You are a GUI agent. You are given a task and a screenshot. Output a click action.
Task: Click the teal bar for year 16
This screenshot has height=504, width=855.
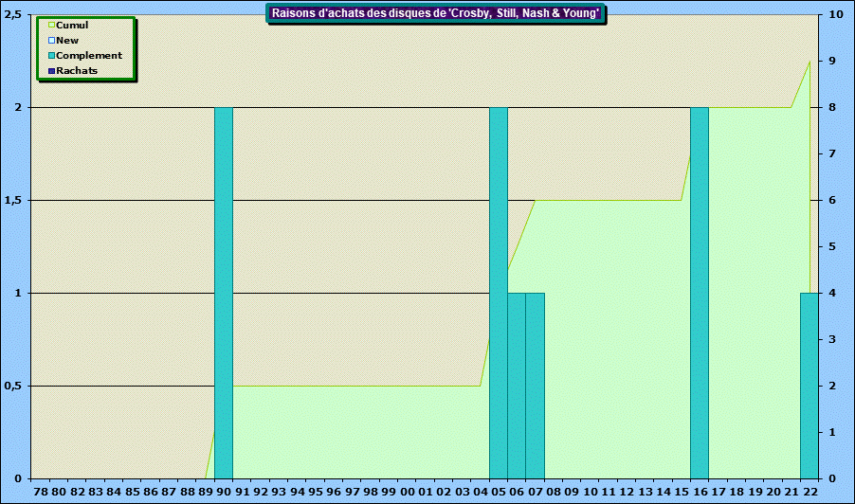pos(700,293)
